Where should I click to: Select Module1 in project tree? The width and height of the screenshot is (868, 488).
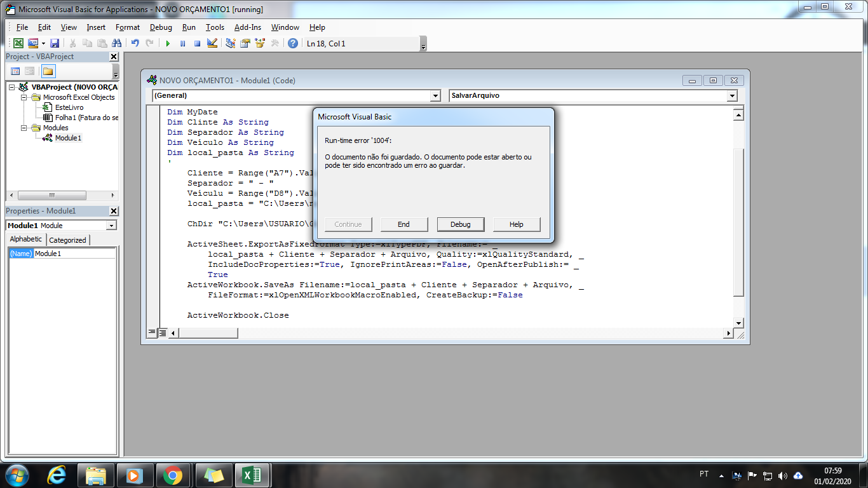(x=68, y=138)
